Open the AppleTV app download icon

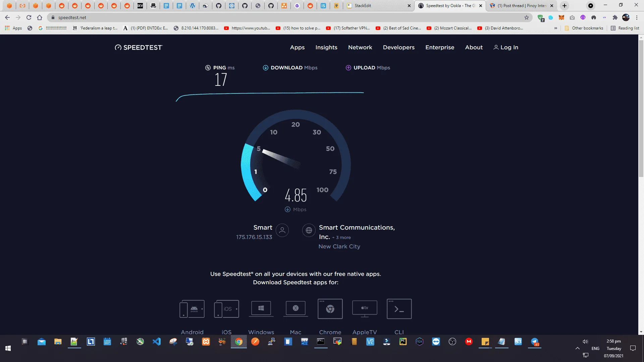click(365, 308)
